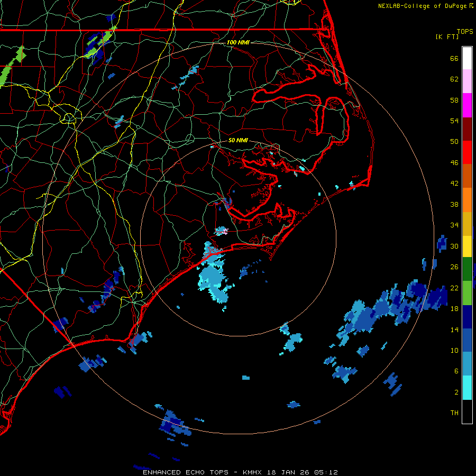Click the light blue 6 kft swatch

[x=467, y=364]
